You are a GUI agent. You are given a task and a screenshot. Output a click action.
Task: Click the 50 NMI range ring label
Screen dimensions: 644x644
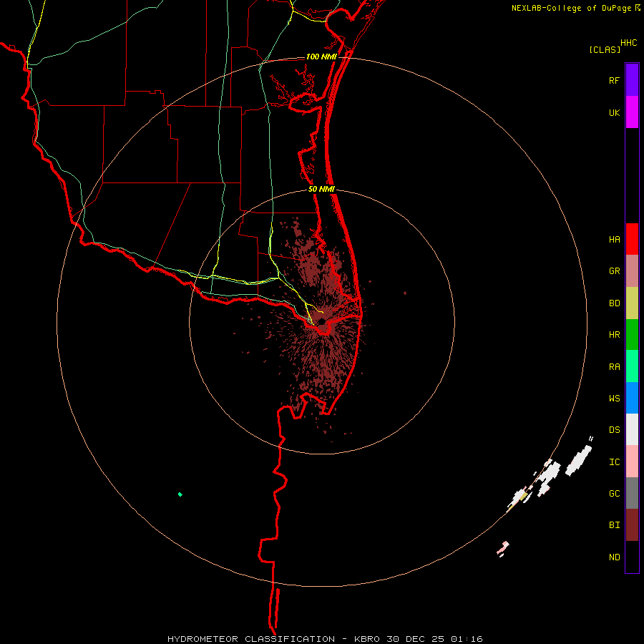321,190
